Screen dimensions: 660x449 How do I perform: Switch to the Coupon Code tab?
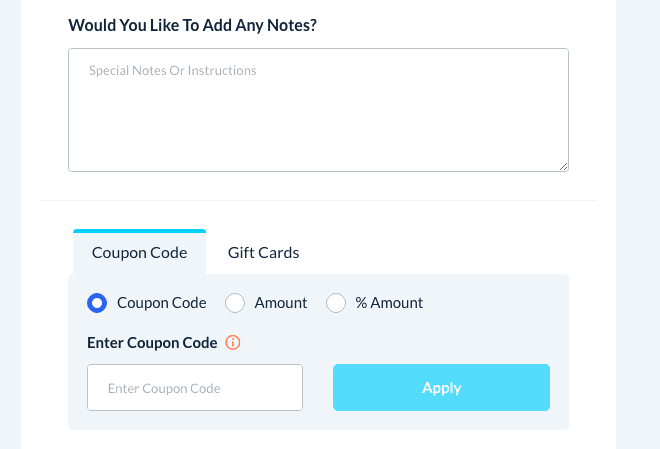139,253
